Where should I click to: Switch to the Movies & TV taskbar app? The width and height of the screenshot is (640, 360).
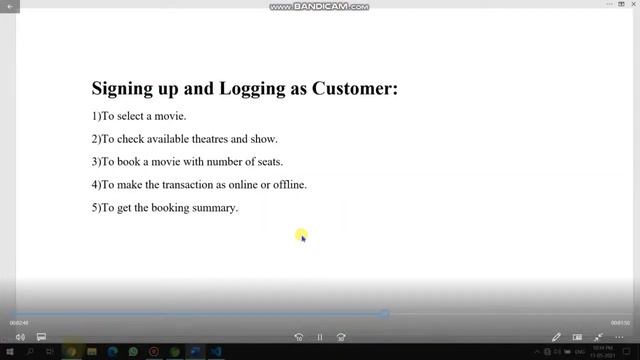tap(196, 352)
